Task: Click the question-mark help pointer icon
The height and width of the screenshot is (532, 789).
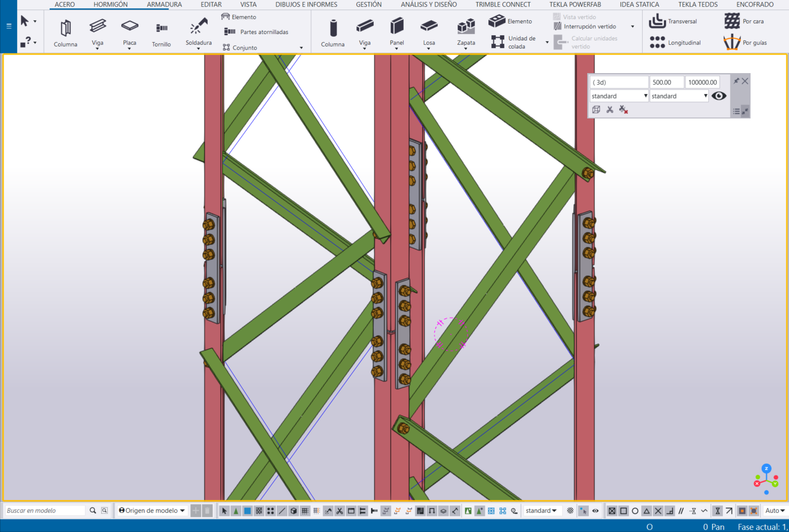Action: 26,42
